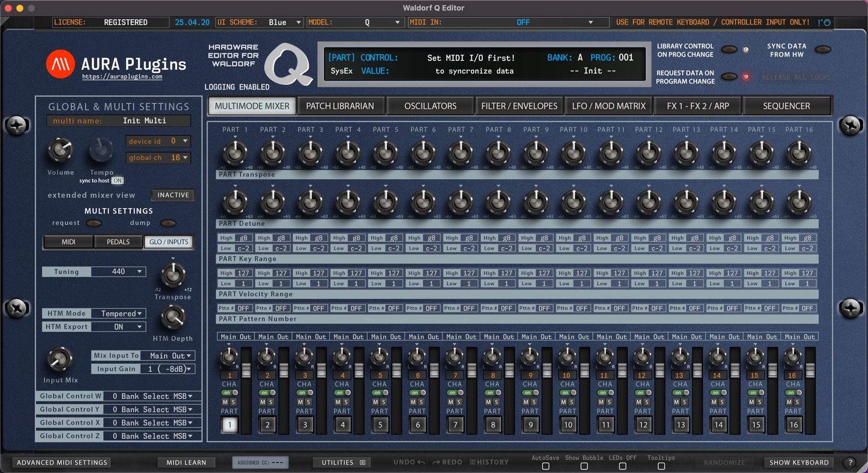The image size is (868, 473).
Task: Open the auraplugins.com link
Action: [122, 76]
